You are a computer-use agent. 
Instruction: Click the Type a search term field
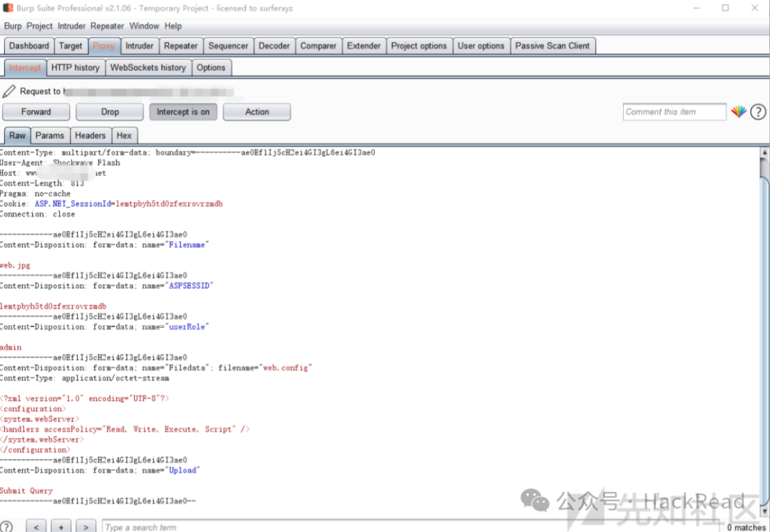pyautogui.click(x=411, y=526)
